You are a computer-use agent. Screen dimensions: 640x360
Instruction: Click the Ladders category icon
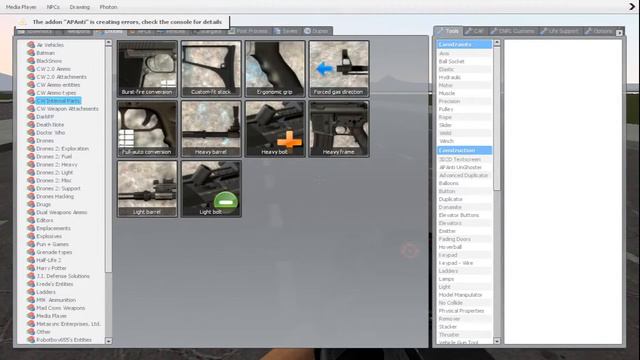pos(31,292)
